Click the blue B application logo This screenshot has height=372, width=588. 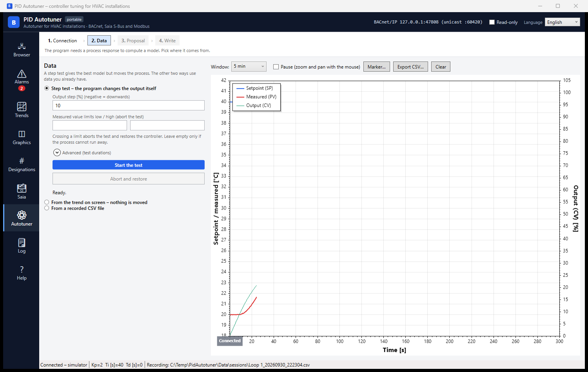pos(14,22)
